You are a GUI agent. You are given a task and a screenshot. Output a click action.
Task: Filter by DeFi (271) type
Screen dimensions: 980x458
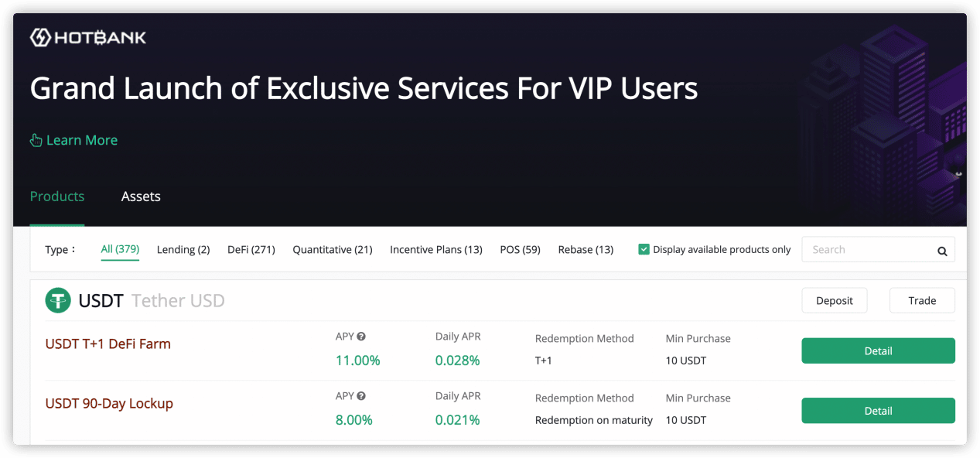(x=251, y=250)
